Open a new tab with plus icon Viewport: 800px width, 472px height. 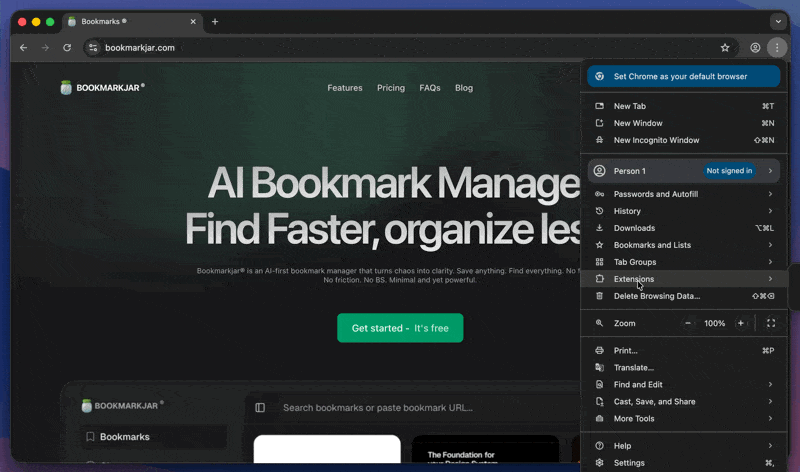[215, 21]
